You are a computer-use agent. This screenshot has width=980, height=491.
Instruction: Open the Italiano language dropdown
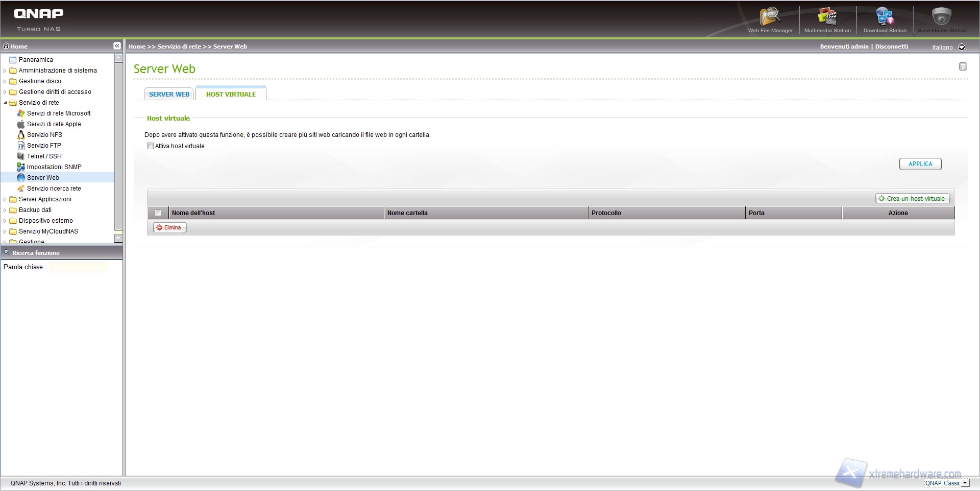click(962, 47)
